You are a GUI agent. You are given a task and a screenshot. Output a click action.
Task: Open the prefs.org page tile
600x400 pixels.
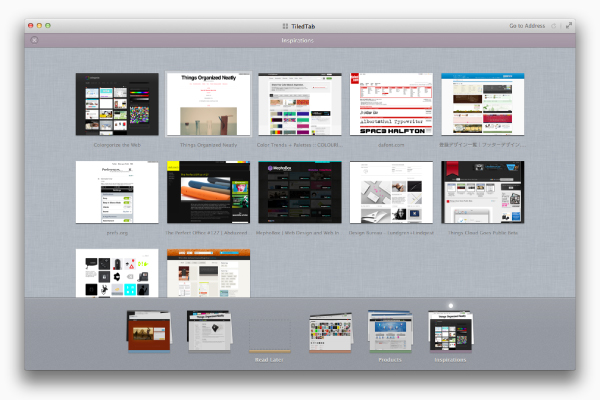pyautogui.click(x=117, y=193)
